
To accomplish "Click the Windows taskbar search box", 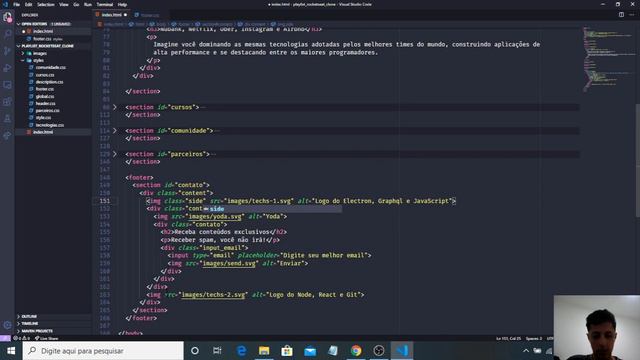I will (x=103, y=351).
